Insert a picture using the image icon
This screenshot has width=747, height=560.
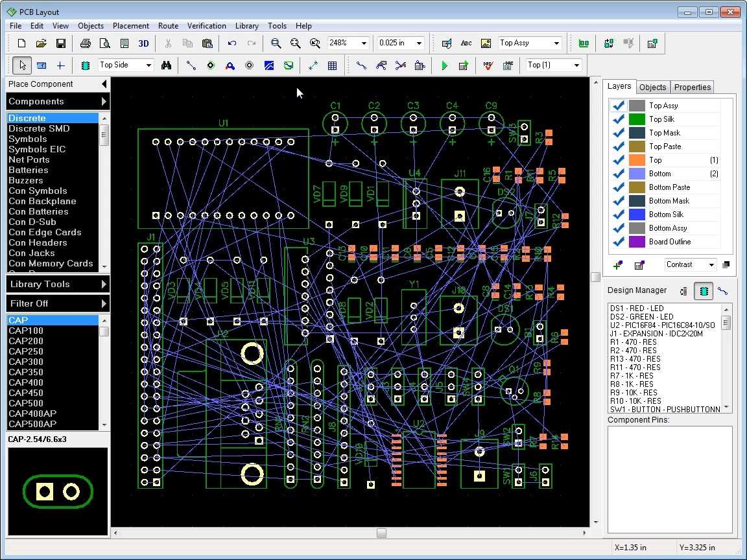[x=486, y=43]
